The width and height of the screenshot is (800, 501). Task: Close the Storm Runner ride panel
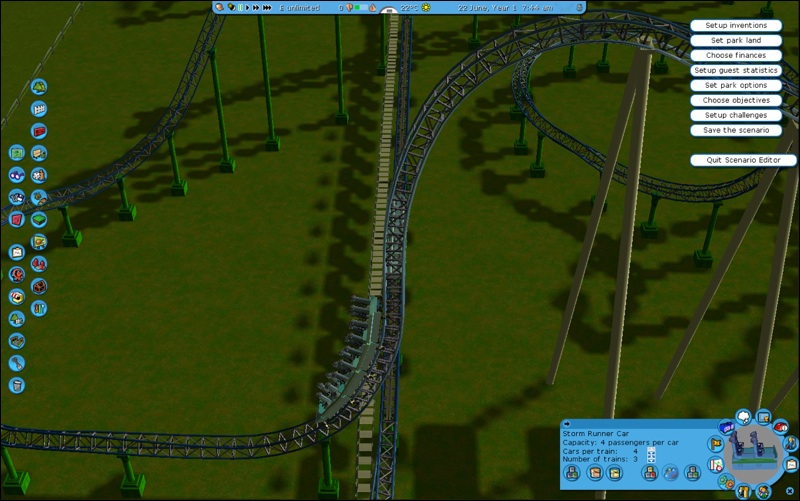point(790,491)
